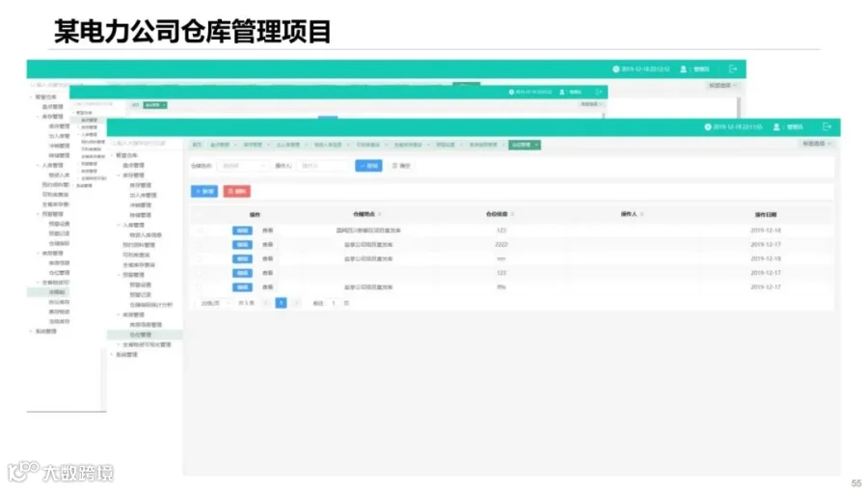Click the 操作人 input field
The height and width of the screenshot is (489, 868).
[323, 166]
